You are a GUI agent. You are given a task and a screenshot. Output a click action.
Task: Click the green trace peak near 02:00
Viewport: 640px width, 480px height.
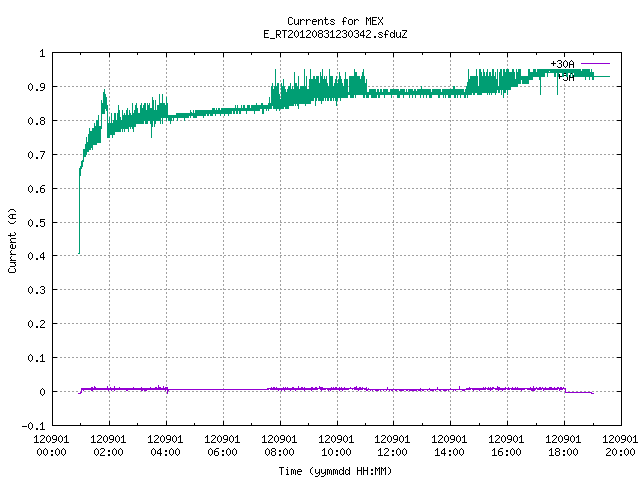click(x=104, y=93)
